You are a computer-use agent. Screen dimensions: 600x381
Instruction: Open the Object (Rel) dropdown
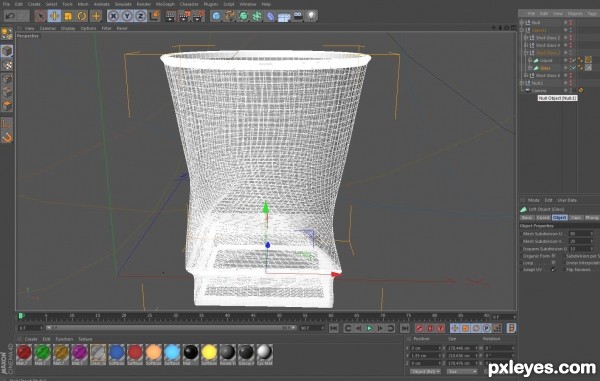(425, 371)
